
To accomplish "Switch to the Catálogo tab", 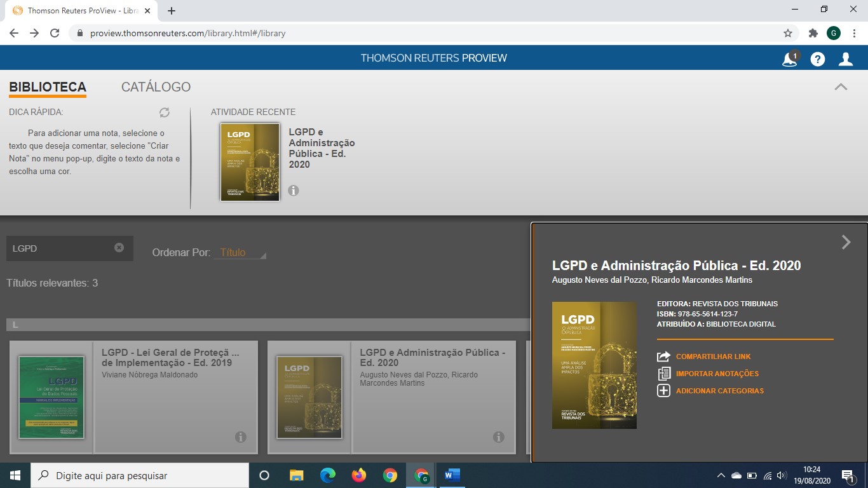I will pos(156,87).
